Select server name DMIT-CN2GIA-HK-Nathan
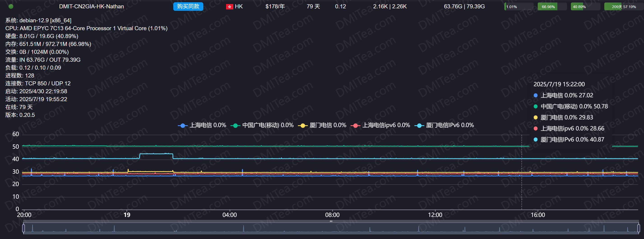This screenshot has width=644, height=239. tap(91, 7)
